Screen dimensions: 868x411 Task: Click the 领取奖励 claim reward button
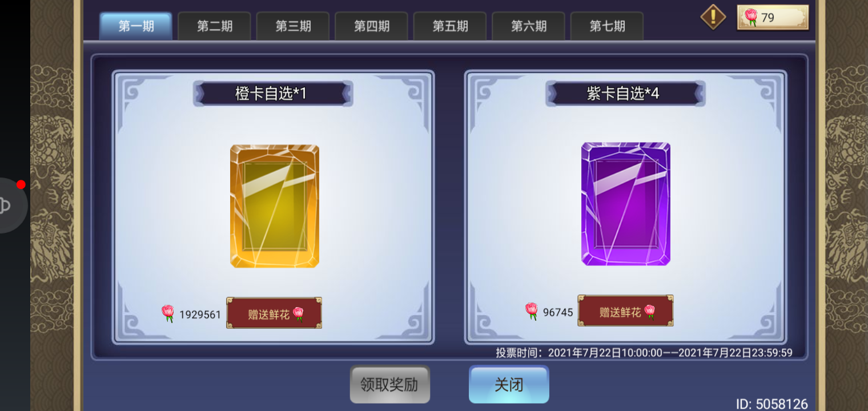390,385
